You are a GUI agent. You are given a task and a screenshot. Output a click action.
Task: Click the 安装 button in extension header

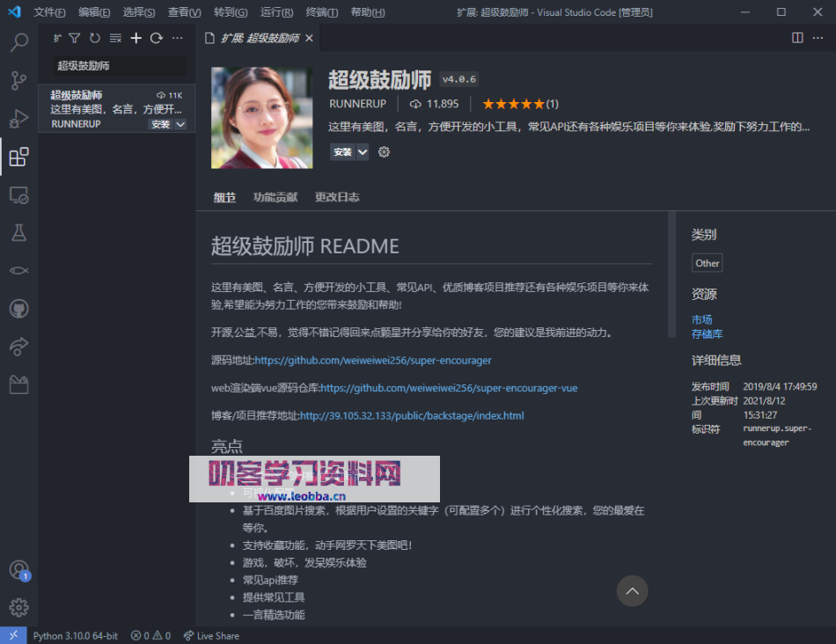point(342,152)
